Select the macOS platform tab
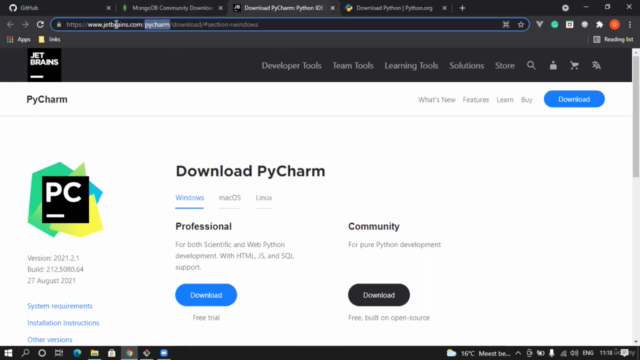Viewport: 640px width, 360px height. 230,198
